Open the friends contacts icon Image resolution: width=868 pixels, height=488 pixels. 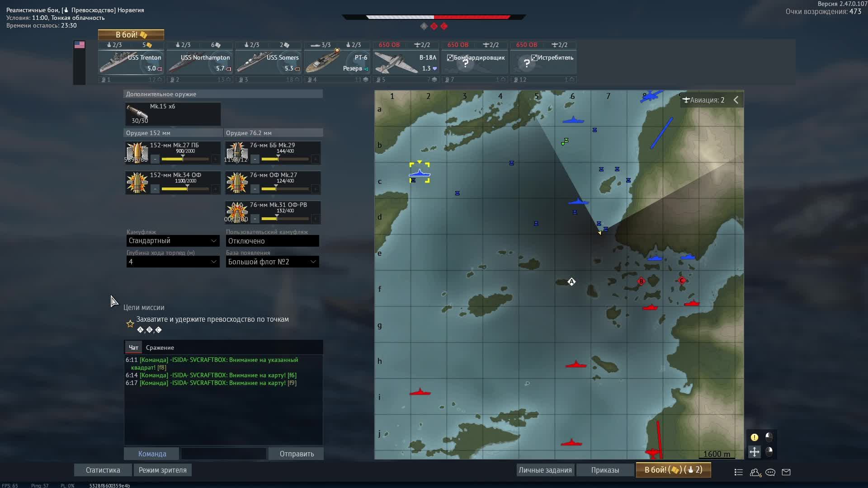tap(755, 472)
